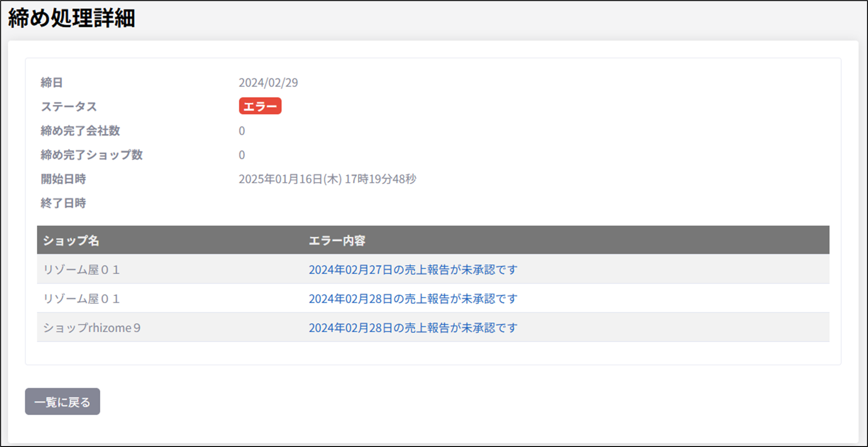Click the 終了日時 field label
Screen dimensions: 868x447
point(63,203)
